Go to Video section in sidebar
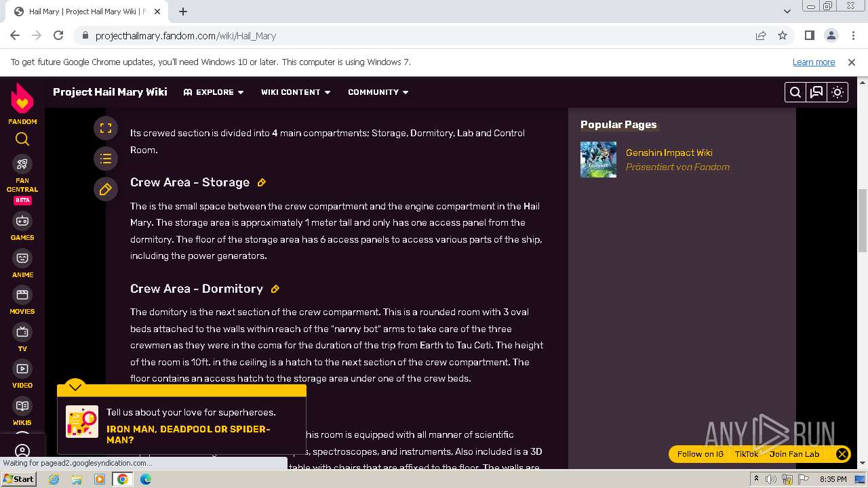 (22, 375)
